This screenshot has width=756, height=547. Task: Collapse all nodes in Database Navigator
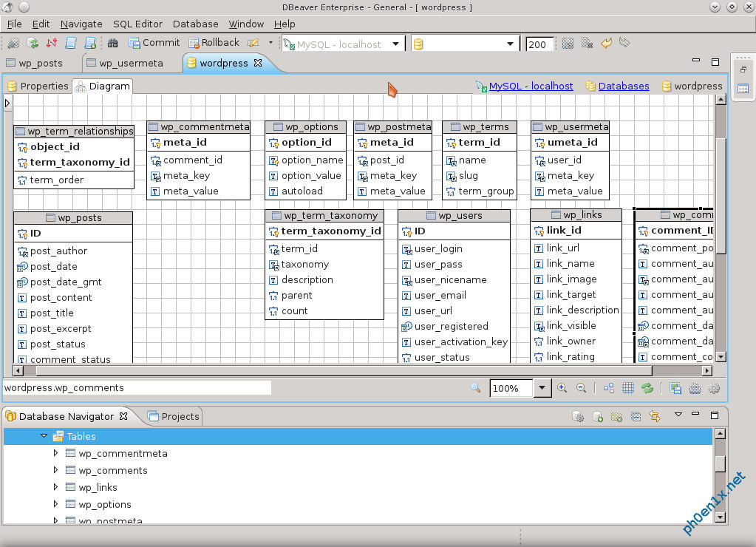636,416
